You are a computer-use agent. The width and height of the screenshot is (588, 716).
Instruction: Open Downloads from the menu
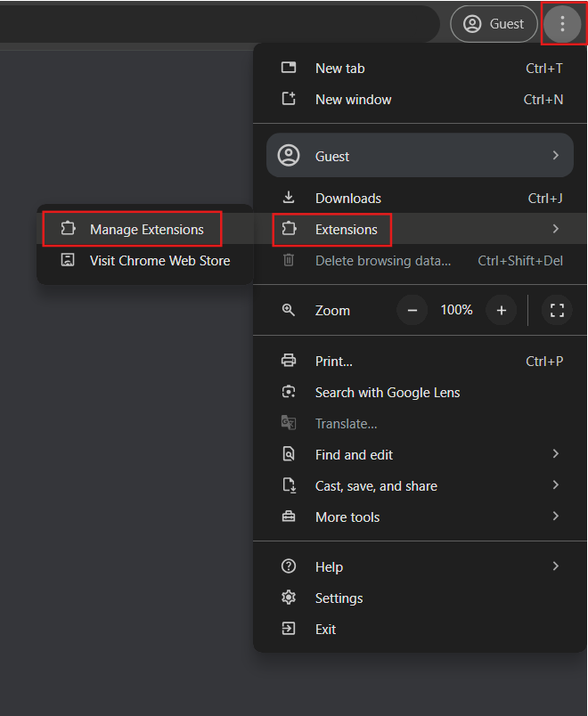click(x=347, y=199)
